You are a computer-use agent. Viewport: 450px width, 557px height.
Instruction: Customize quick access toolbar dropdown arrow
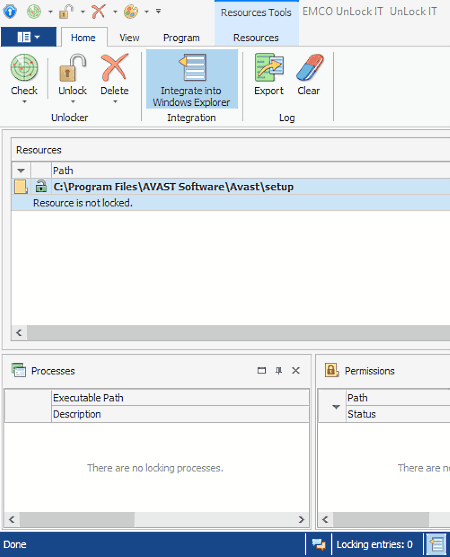[158, 11]
